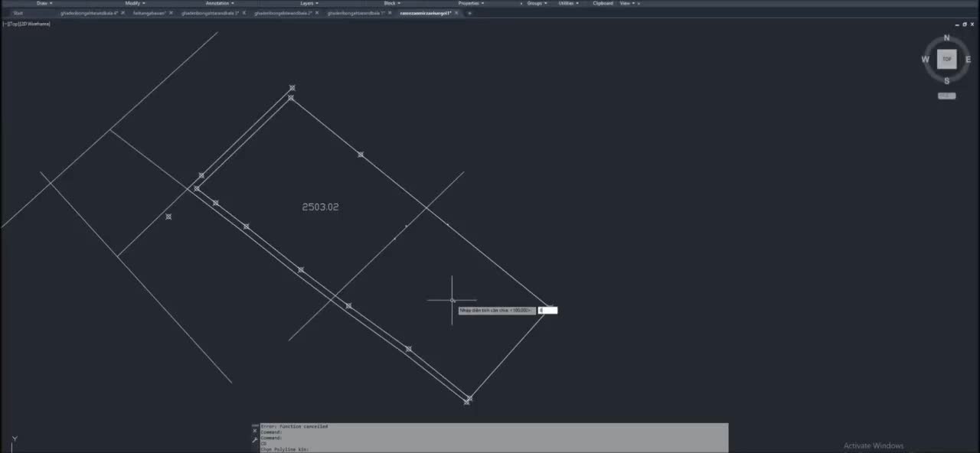Expand the Annotation panel dropdown
Image resolution: width=980 pixels, height=453 pixels.
(220, 3)
